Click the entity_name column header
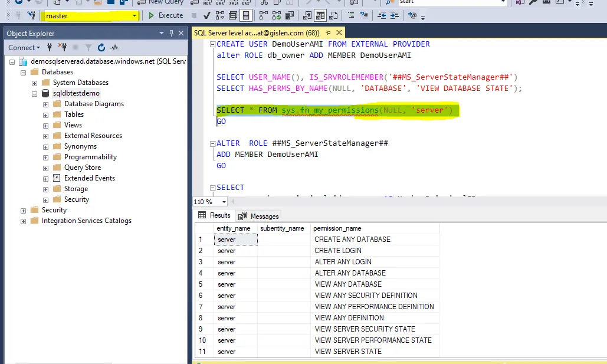Viewport: 607px width, 364px height. 235,228
